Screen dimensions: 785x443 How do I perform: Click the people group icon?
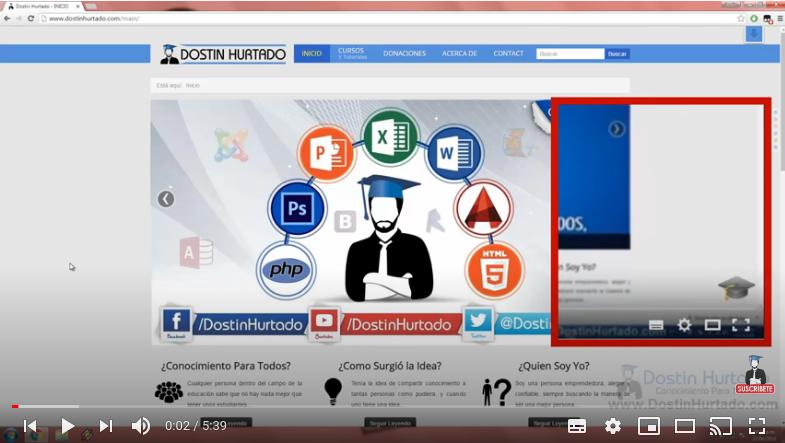pyautogui.click(x=169, y=392)
